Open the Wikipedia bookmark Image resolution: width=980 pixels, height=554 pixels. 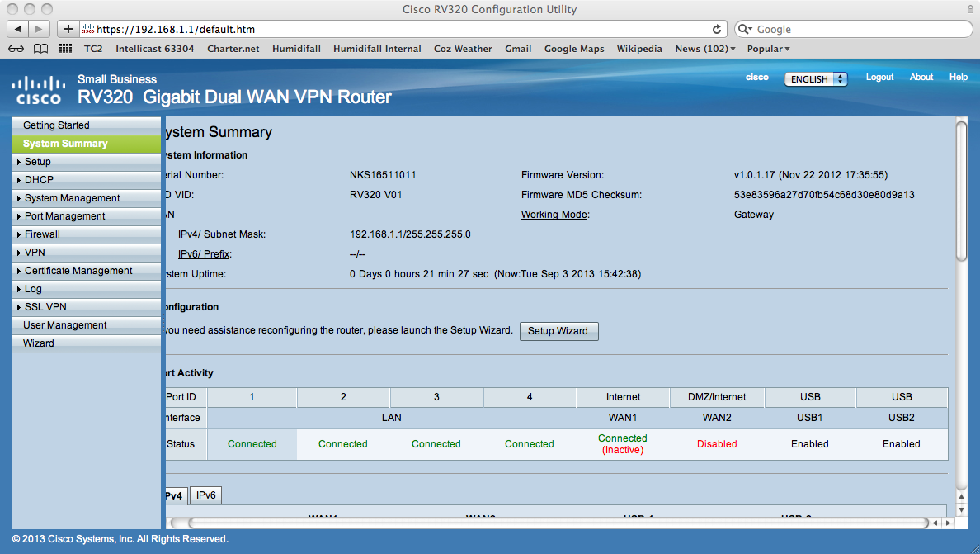pos(638,49)
